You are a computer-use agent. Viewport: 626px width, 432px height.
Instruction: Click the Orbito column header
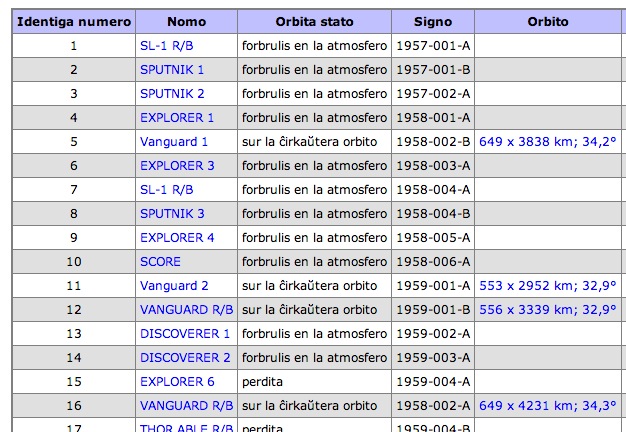[x=548, y=22]
